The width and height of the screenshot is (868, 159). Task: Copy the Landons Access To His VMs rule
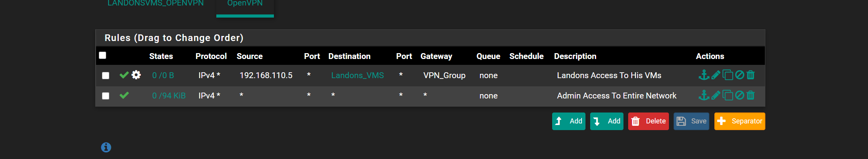tap(728, 75)
